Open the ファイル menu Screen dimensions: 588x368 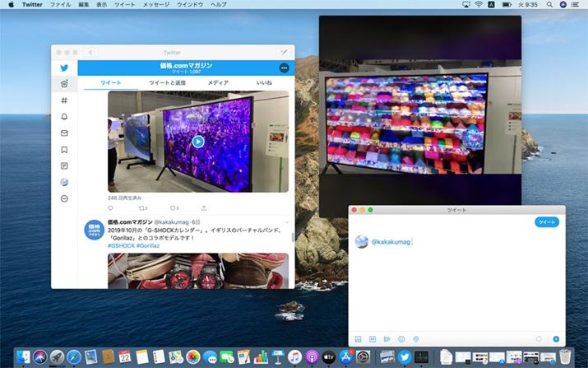60,4
